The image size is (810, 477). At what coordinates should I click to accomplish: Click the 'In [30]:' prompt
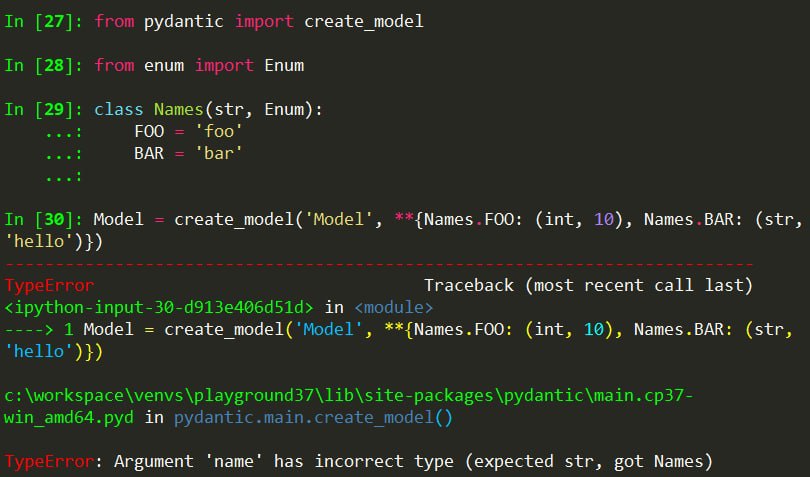43,219
